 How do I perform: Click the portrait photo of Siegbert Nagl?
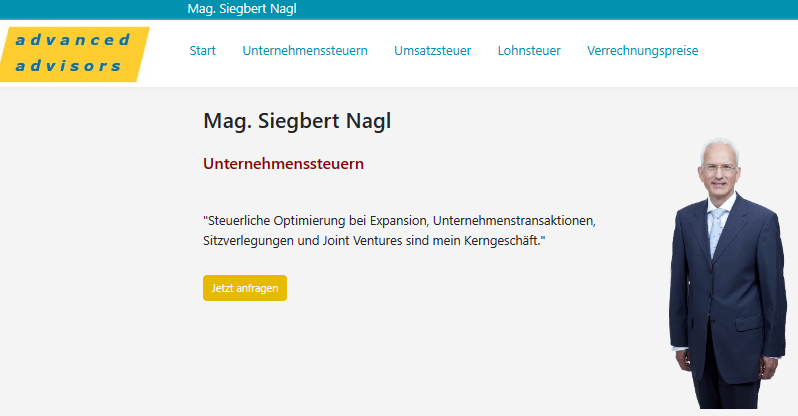pos(726,280)
